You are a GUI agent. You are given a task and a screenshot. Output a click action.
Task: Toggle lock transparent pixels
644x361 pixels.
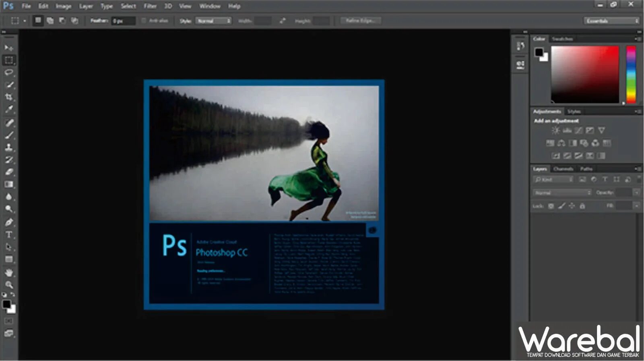(x=551, y=206)
